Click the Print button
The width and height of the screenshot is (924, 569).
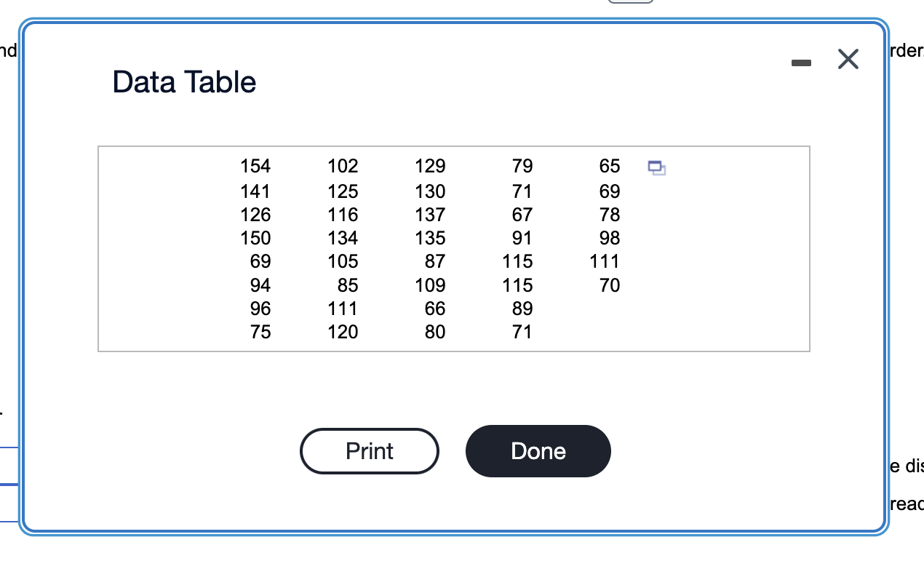click(369, 451)
